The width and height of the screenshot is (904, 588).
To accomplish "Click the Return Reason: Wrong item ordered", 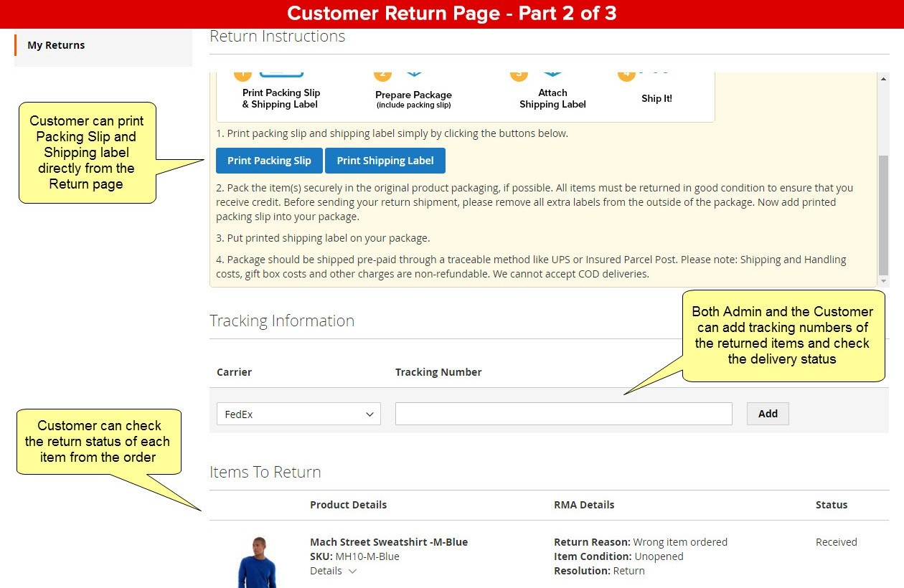I will [x=641, y=542].
